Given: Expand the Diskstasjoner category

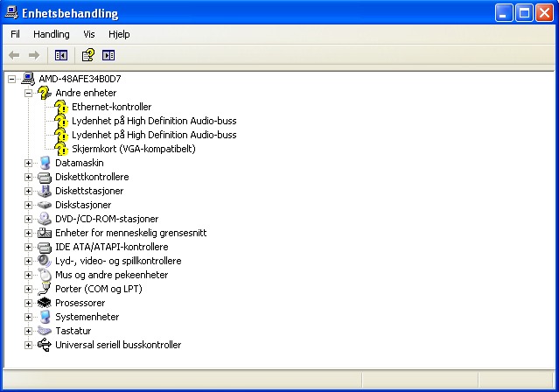Looking at the screenshot, I should coord(28,205).
